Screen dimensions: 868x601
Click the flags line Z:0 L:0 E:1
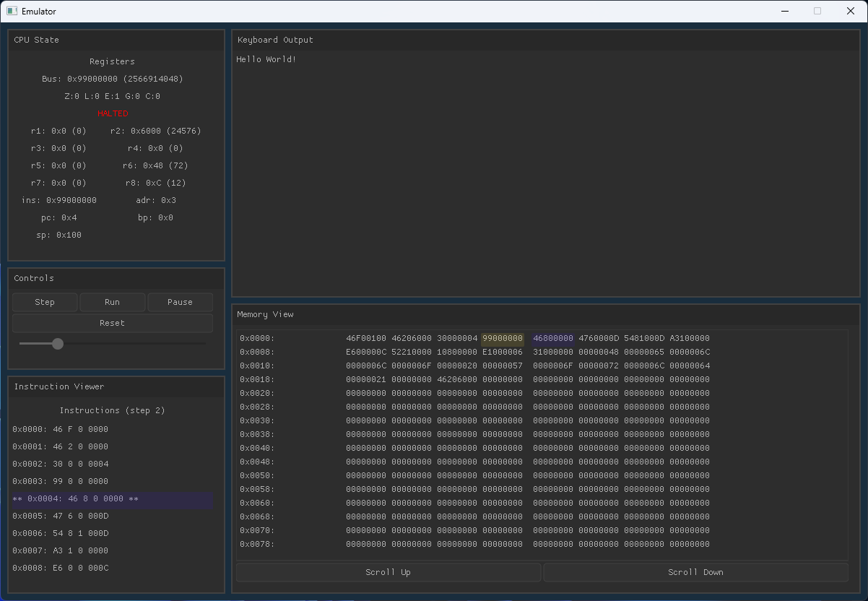tap(112, 96)
